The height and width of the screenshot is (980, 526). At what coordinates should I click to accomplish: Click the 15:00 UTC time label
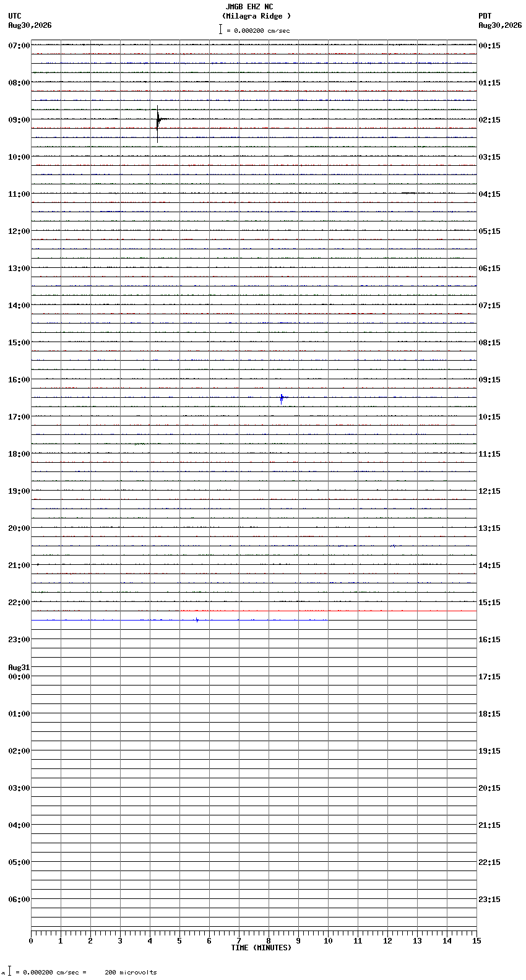(x=19, y=343)
